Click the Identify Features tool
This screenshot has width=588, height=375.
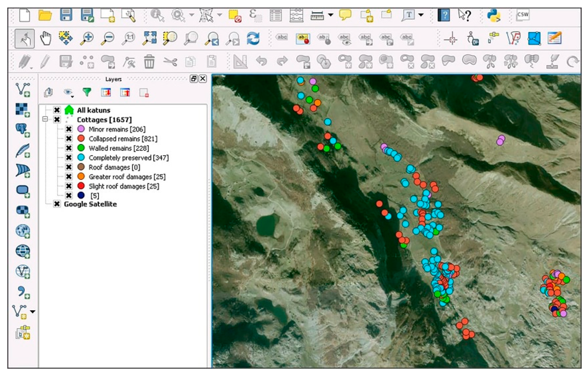(x=157, y=15)
